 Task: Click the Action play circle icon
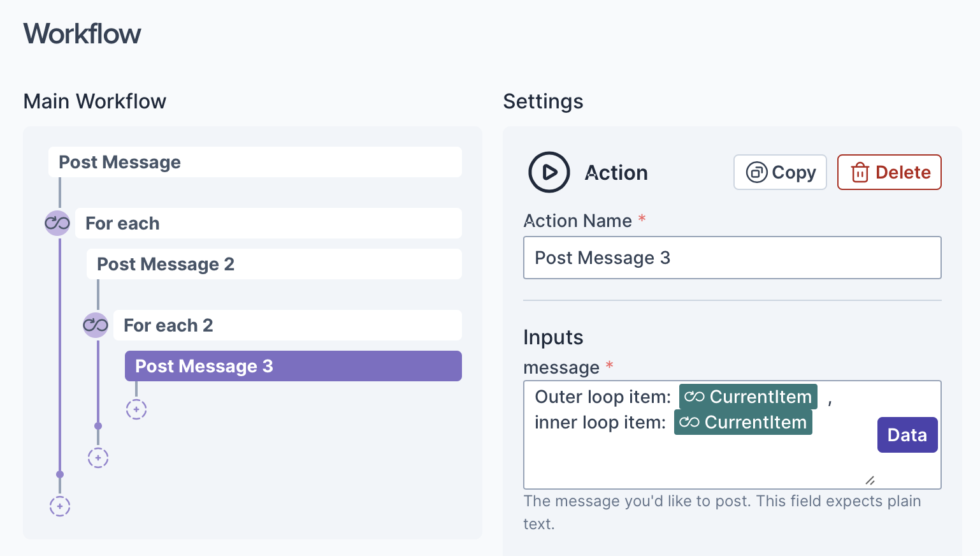(549, 172)
